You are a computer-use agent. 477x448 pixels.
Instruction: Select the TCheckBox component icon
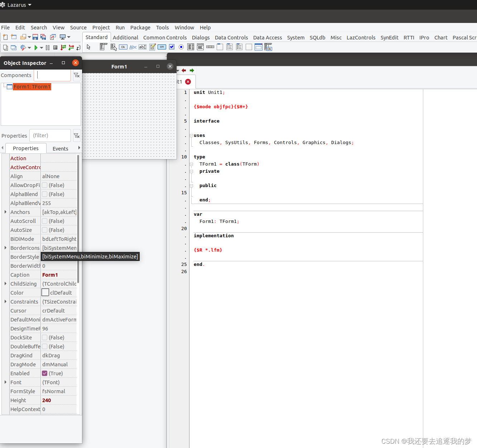pos(172,47)
